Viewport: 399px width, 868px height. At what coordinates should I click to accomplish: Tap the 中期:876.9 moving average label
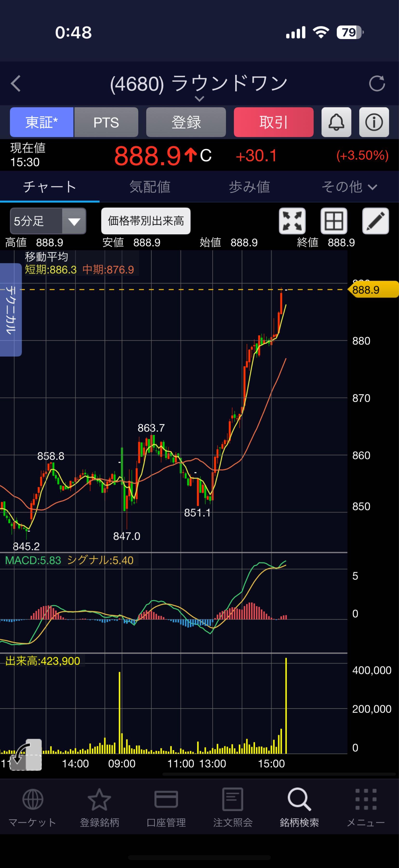point(108,270)
